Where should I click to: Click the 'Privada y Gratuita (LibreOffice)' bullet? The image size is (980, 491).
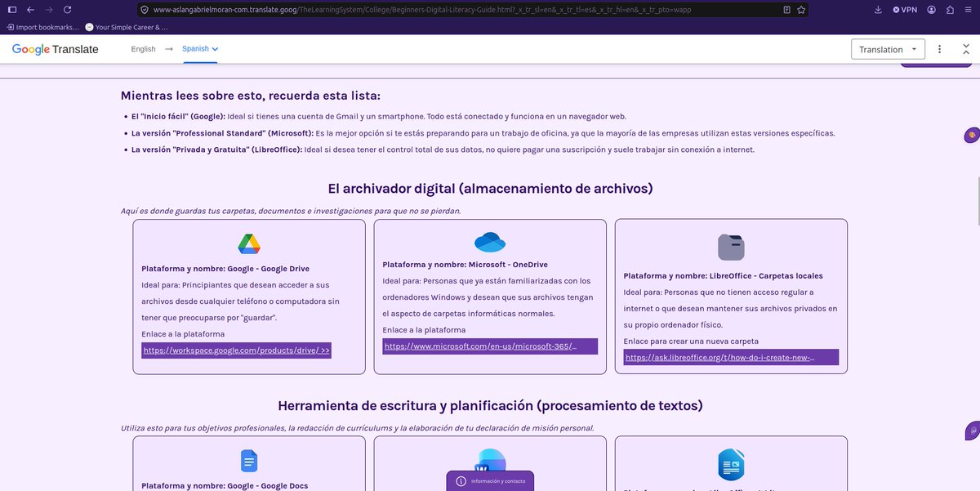216,150
